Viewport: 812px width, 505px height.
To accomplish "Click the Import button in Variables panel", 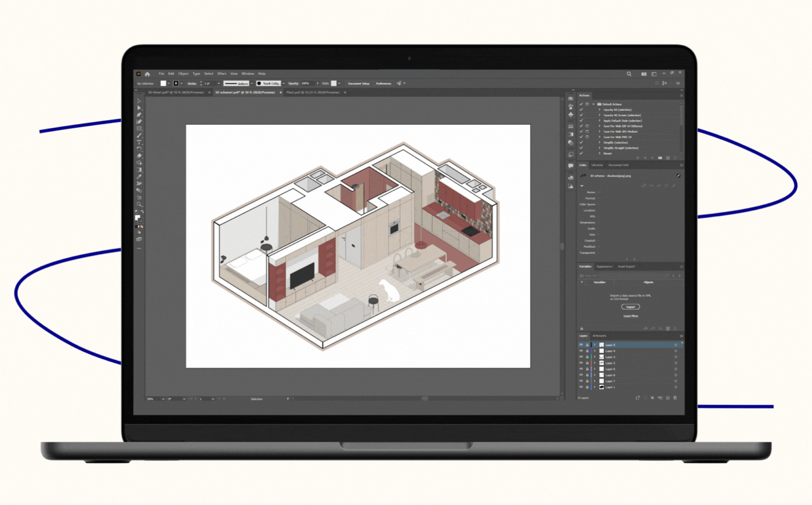I will [630, 306].
